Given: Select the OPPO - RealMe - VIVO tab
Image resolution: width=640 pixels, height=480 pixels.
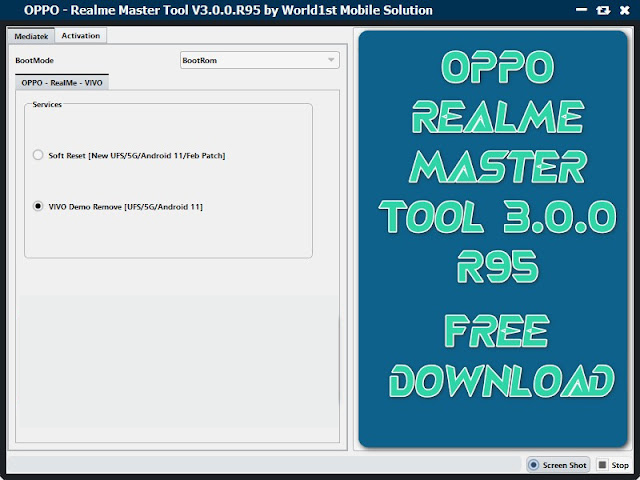Looking at the screenshot, I should [62, 82].
